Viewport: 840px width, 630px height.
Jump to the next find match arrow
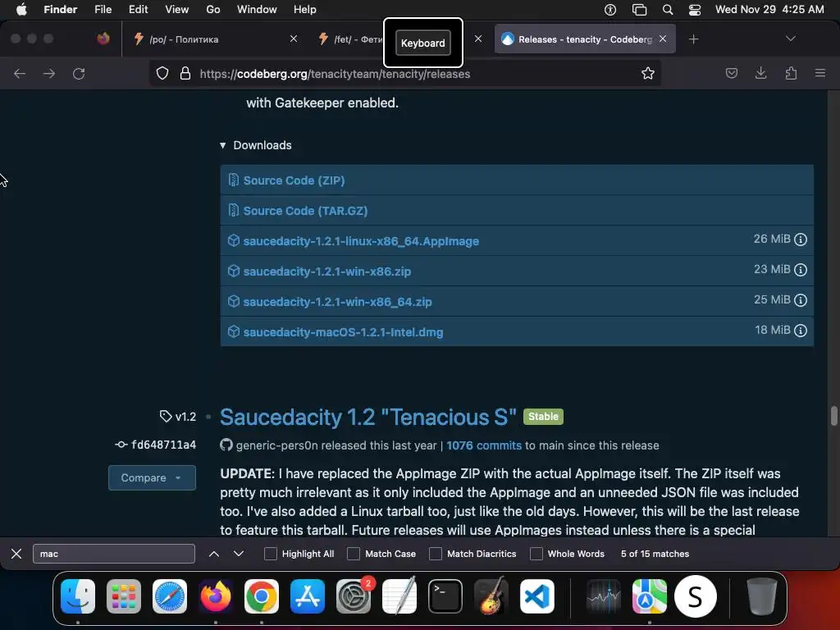pyautogui.click(x=239, y=554)
